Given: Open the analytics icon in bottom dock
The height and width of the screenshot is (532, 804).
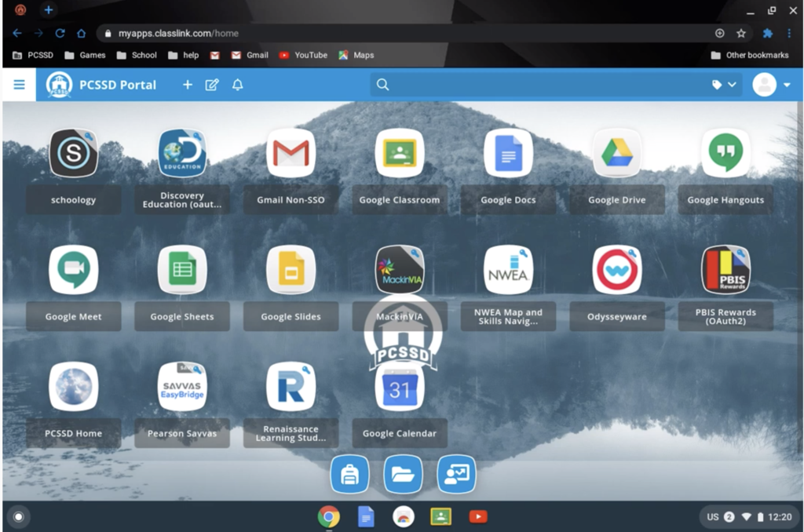Looking at the screenshot, I should [456, 474].
